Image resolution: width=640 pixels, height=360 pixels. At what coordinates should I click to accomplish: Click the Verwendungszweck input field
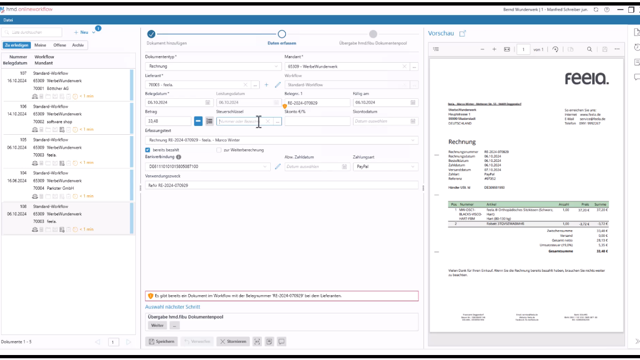click(x=282, y=185)
